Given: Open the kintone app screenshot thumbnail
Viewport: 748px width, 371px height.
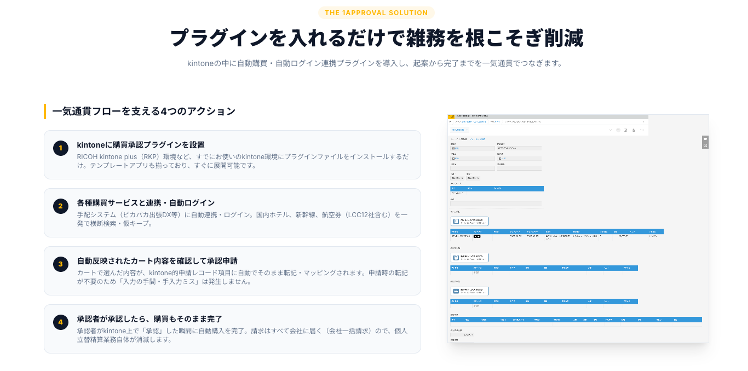Looking at the screenshot, I should [x=578, y=228].
